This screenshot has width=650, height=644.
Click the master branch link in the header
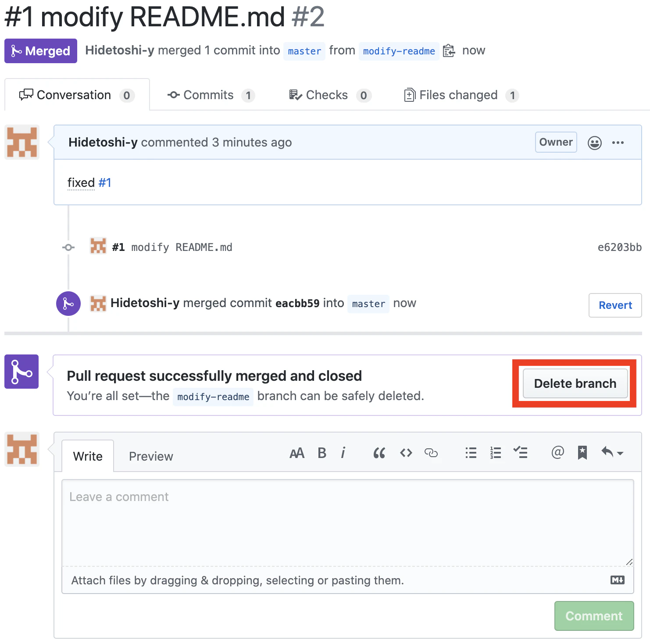304,51
